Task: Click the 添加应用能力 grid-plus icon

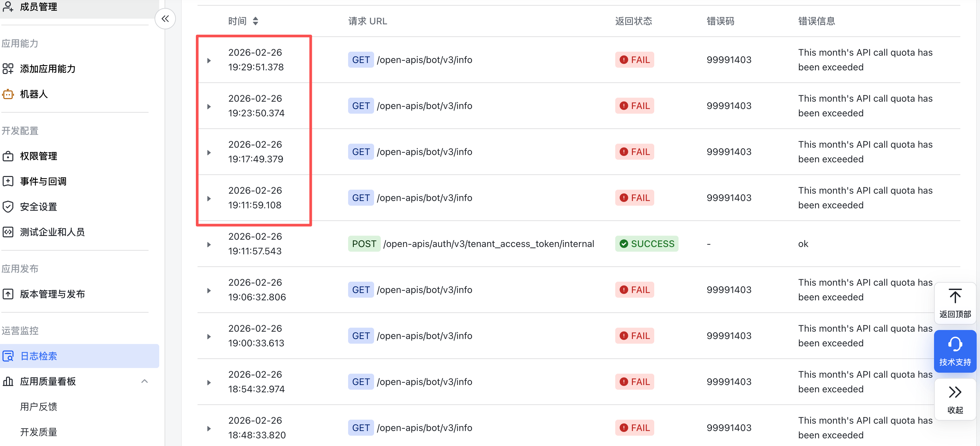Action: [x=8, y=69]
